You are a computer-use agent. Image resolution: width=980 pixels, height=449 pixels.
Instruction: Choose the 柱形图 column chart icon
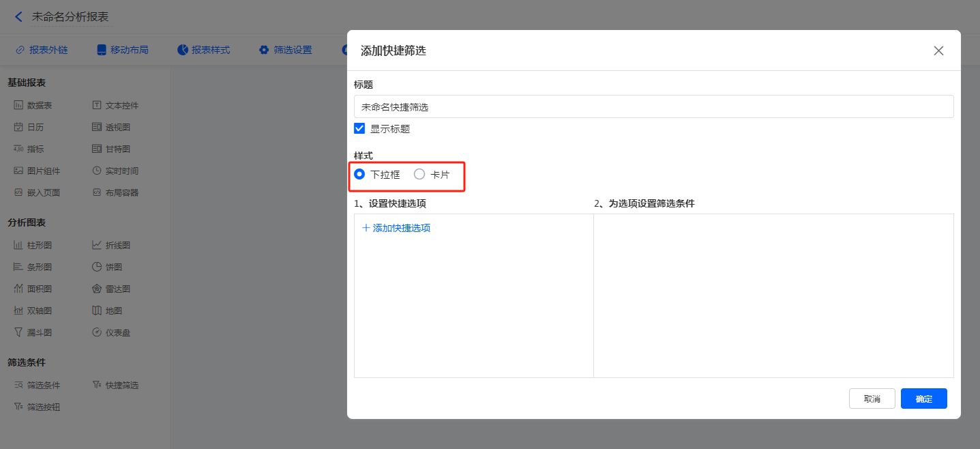tap(18, 246)
